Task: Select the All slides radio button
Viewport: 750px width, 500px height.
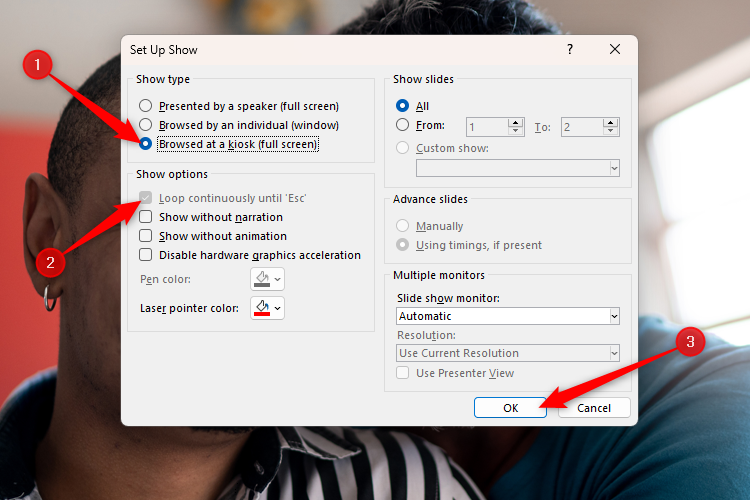Action: [x=402, y=106]
